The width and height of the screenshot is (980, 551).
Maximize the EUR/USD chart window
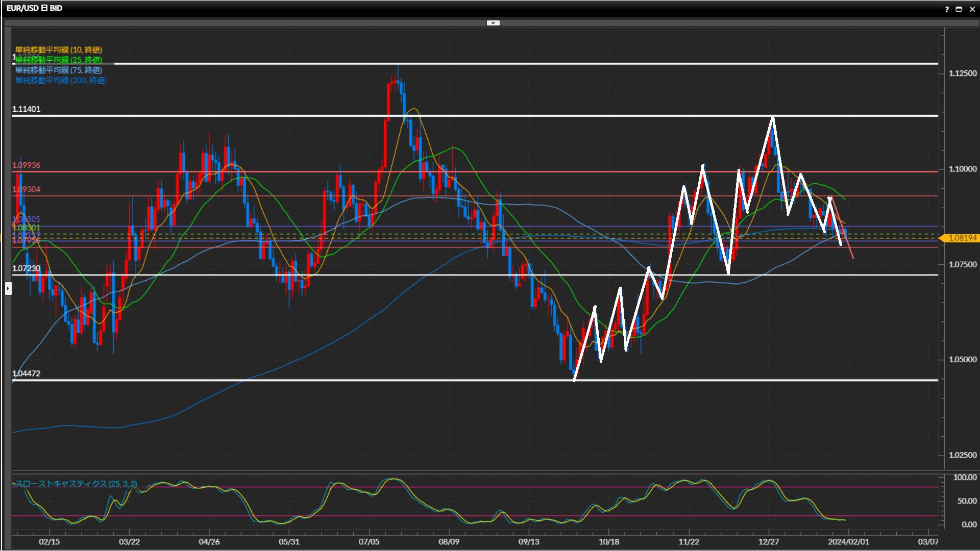pos(959,9)
